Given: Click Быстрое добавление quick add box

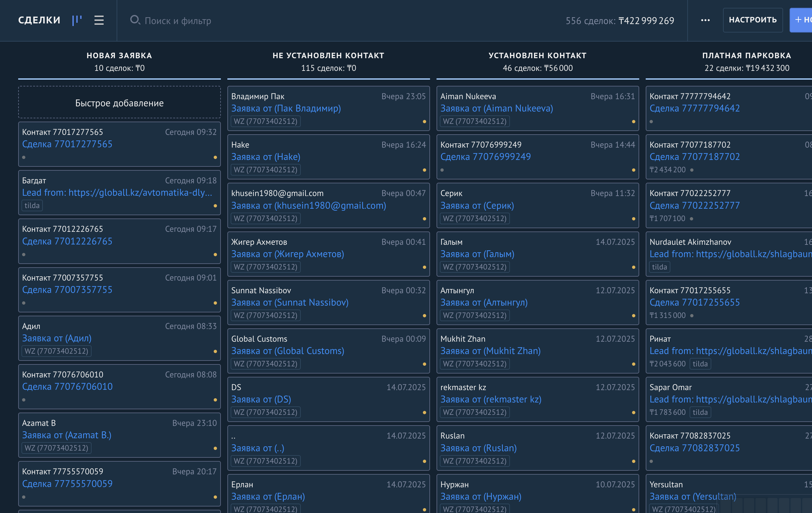Looking at the screenshot, I should (120, 103).
